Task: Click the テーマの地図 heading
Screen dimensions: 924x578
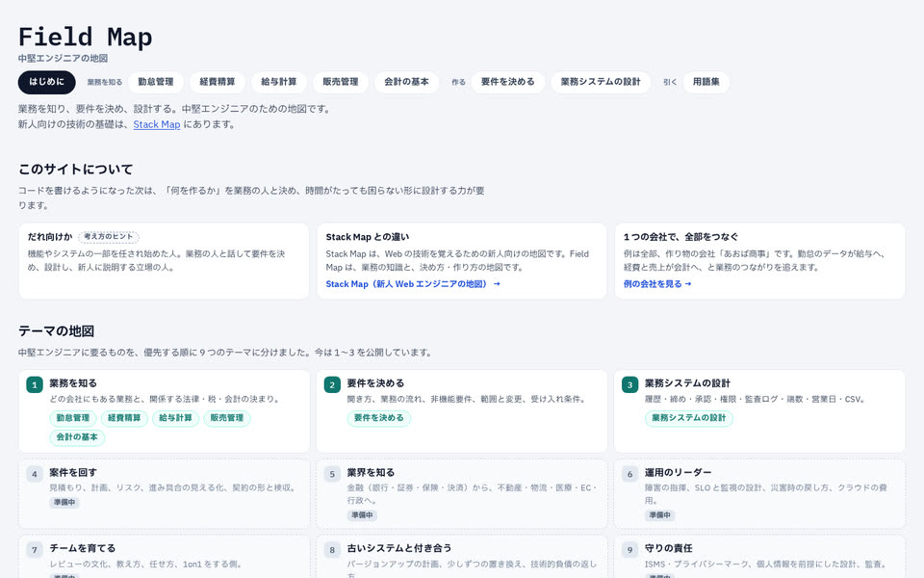Action: 57,330
